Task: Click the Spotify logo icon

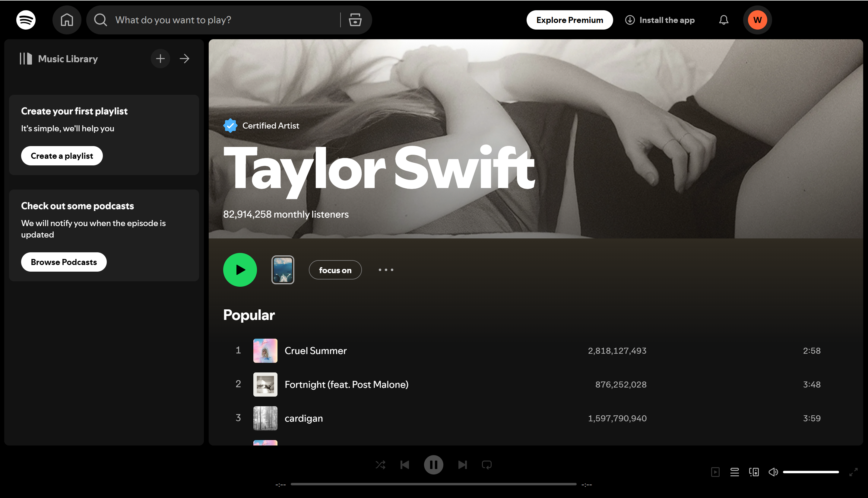Action: [x=26, y=20]
